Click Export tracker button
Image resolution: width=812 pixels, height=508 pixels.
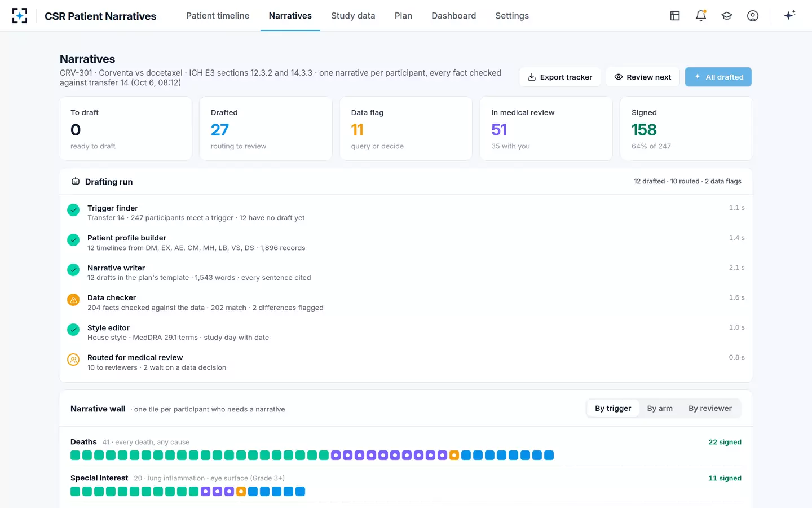point(560,77)
